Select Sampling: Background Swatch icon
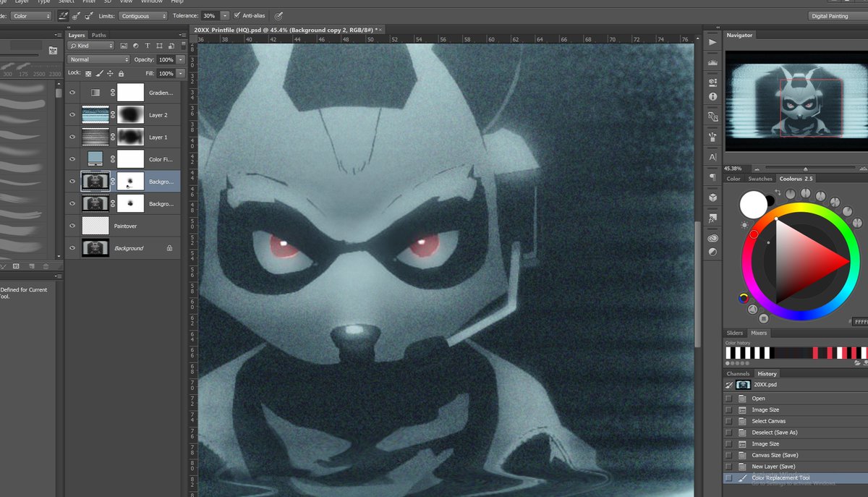The height and width of the screenshot is (497, 868). pos(89,15)
